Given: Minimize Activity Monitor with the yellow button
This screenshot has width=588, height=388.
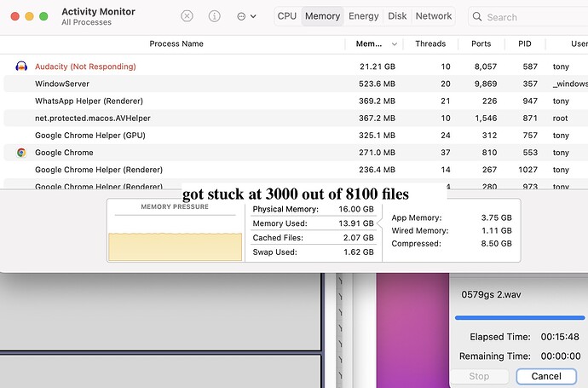Looking at the screenshot, I should coord(29,16).
